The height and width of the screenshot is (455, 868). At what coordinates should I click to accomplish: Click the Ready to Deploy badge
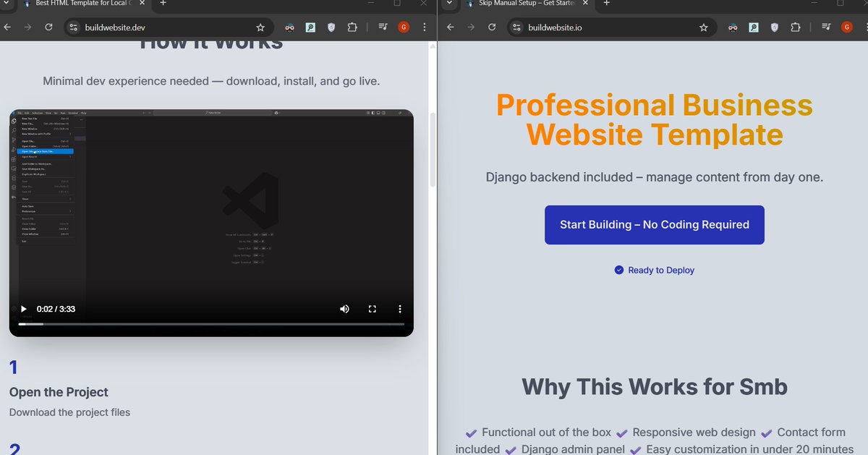tap(654, 270)
